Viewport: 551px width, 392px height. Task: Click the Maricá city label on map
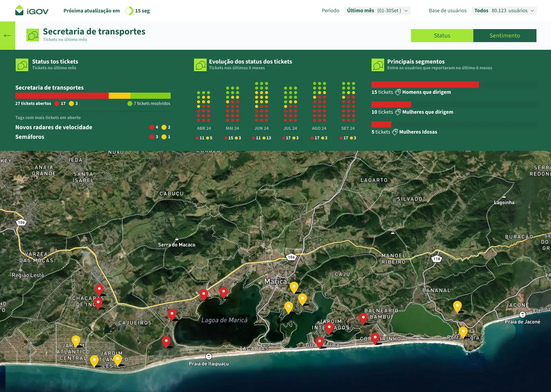click(275, 281)
